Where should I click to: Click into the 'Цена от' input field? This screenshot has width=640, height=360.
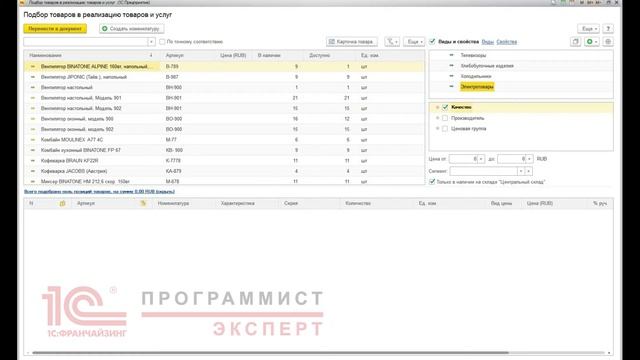click(x=463, y=159)
